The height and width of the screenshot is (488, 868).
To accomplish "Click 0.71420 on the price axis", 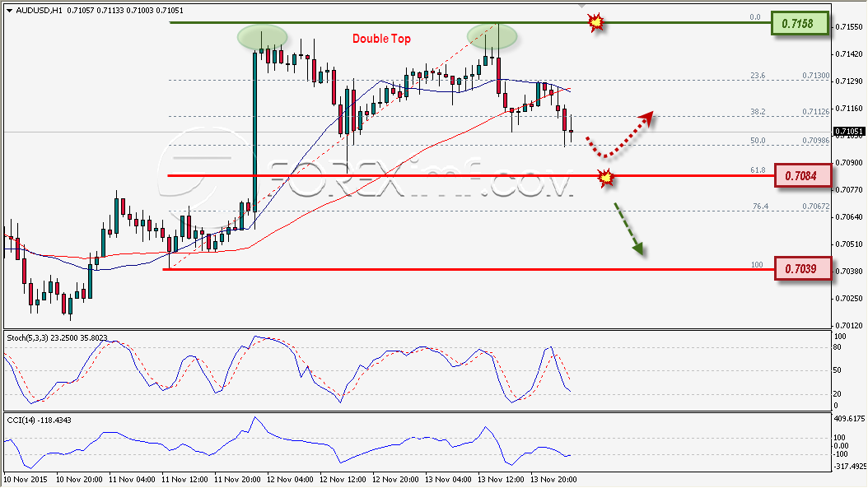I will tap(848, 53).
